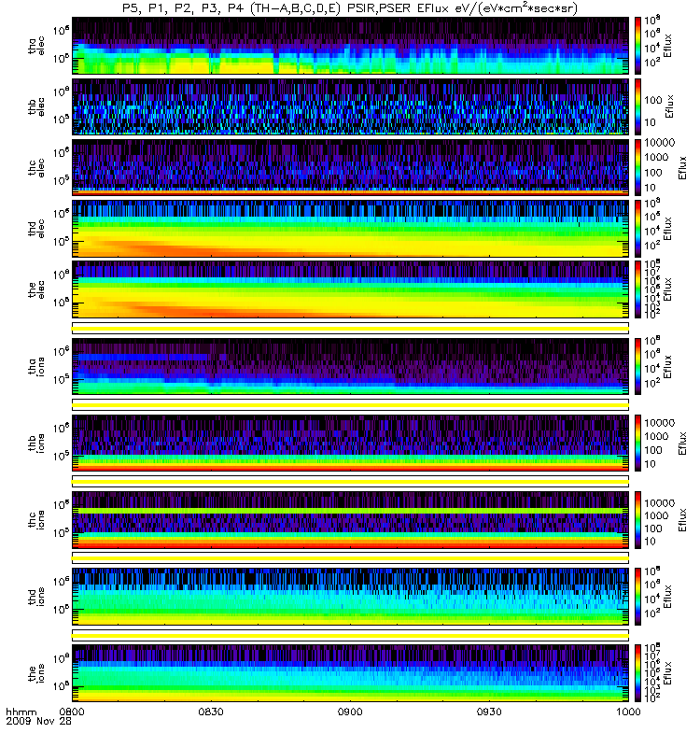Click the 'hhmm' axis unit label
The image size is (700, 747).
pos(21,712)
